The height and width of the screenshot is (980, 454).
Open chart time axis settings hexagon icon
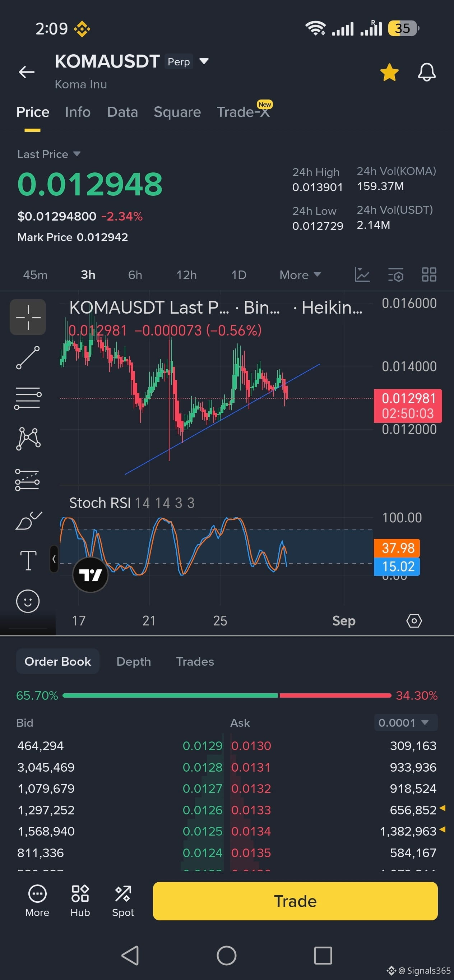(414, 620)
